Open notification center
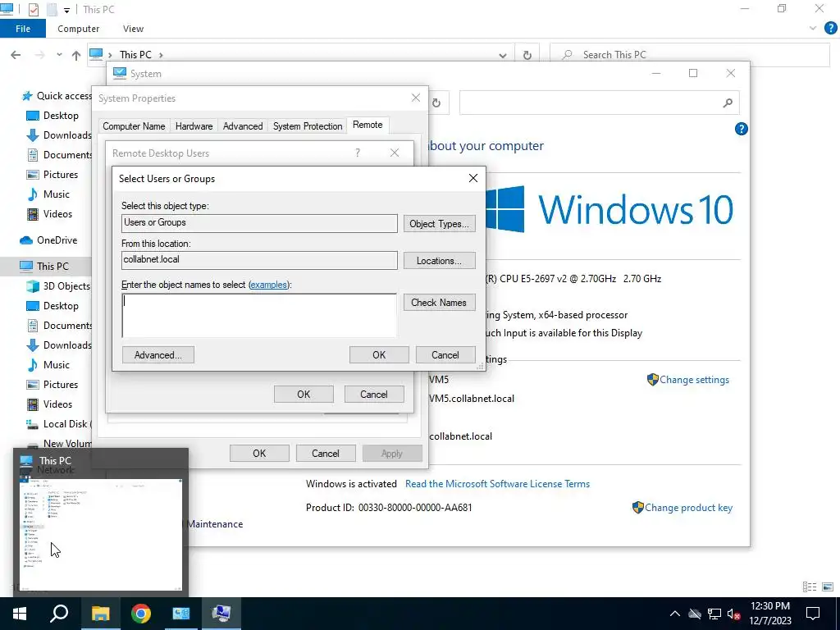Screen dimensions: 840x630 click(813, 614)
